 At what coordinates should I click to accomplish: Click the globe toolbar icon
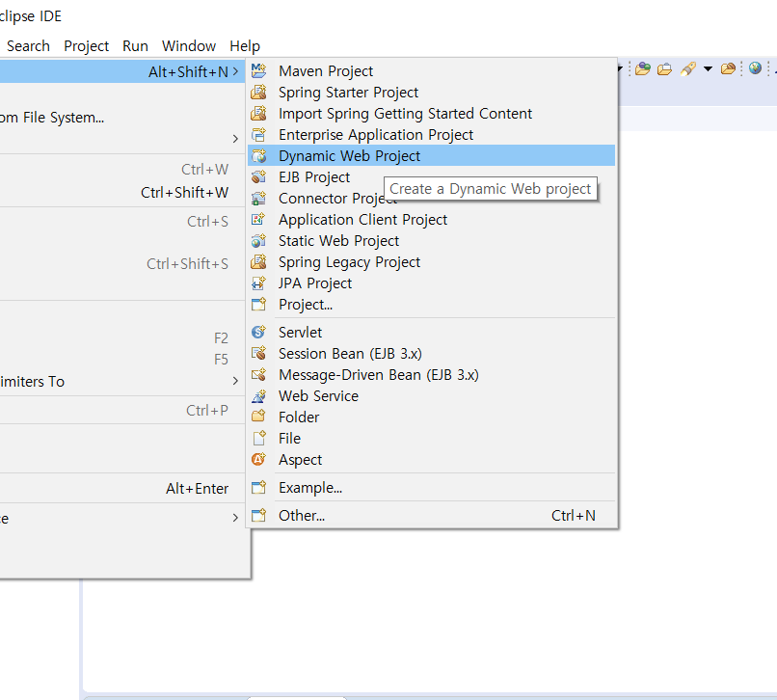755,67
